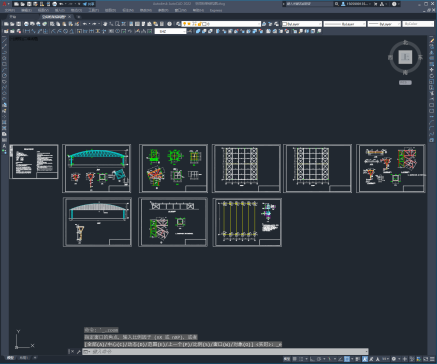
Task: Open the WCS dropdown below ViewCube
Action: tap(405, 82)
